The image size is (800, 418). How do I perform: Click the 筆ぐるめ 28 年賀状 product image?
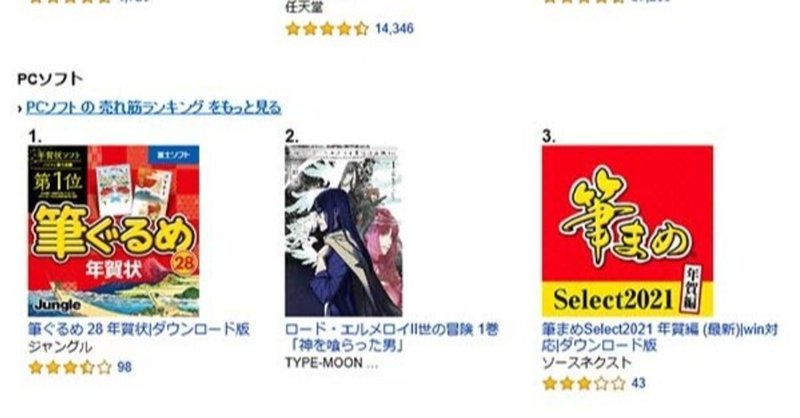114,231
